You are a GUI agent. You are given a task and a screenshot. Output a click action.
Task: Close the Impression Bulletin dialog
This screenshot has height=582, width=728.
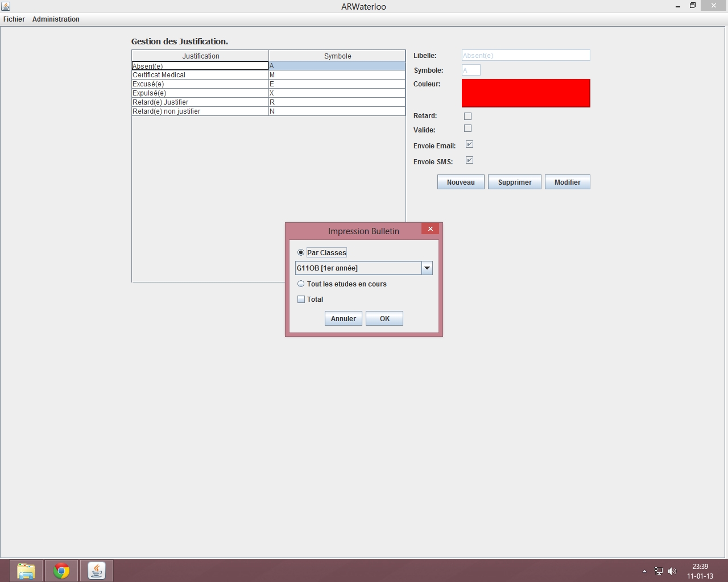(431, 228)
